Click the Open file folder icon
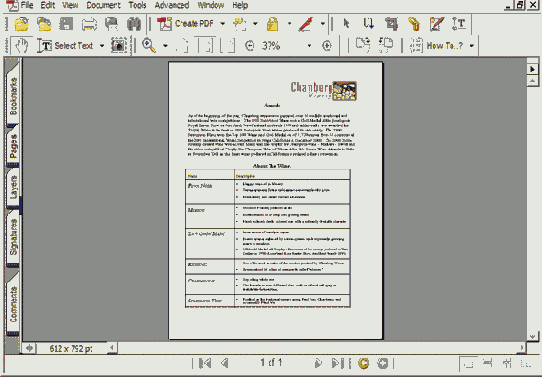 [22, 24]
